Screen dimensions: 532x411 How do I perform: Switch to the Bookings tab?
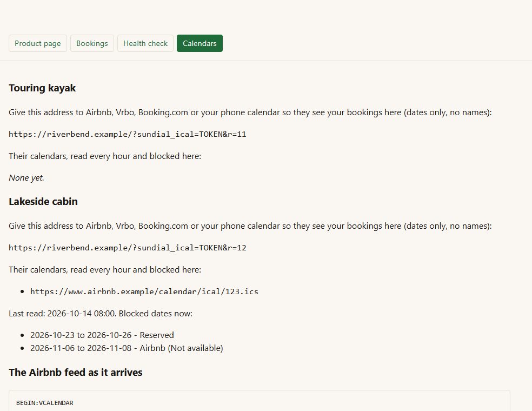coord(92,43)
